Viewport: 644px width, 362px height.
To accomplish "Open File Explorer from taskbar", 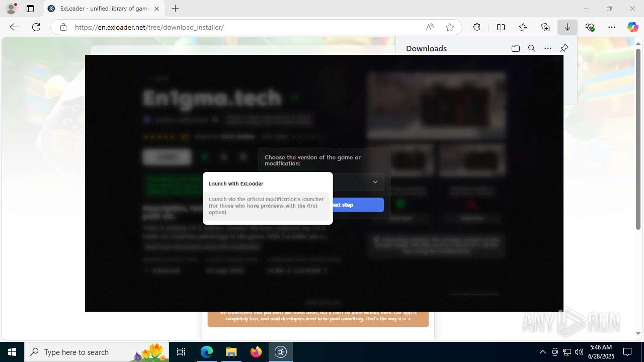I will click(x=231, y=352).
